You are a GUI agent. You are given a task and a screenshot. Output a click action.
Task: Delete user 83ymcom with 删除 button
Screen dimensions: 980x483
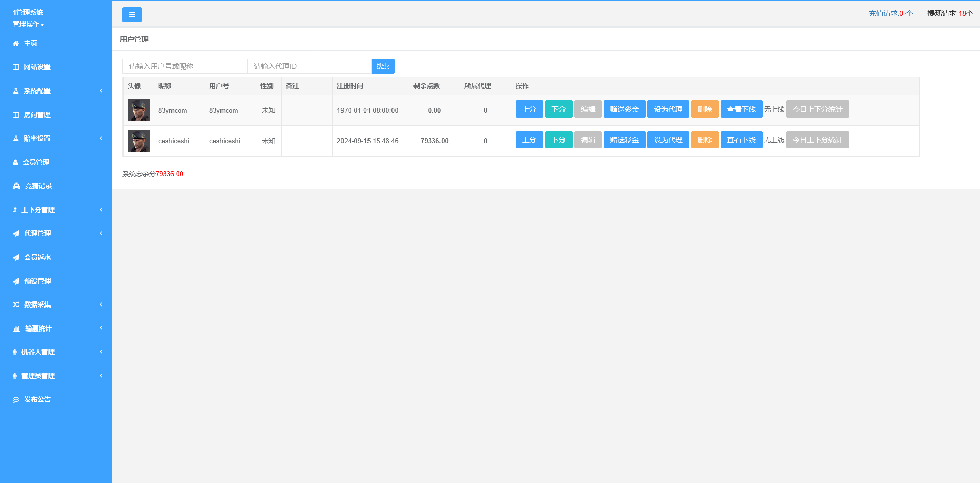pyautogui.click(x=704, y=109)
